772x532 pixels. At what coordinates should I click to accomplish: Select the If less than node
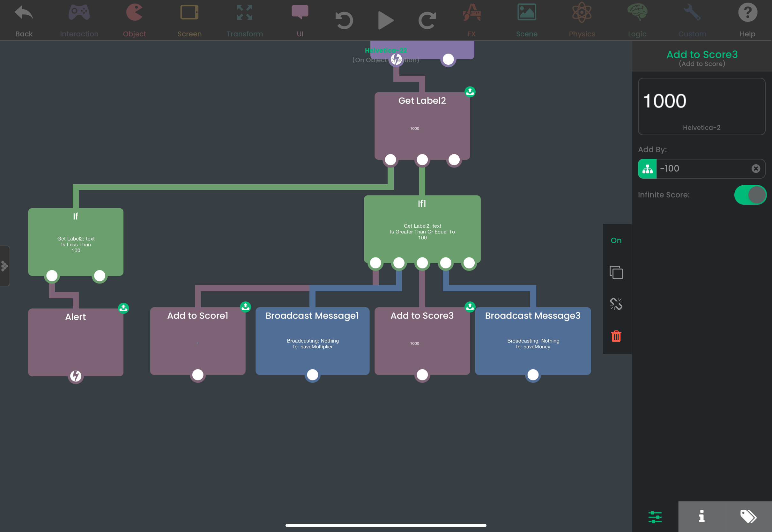click(76, 242)
